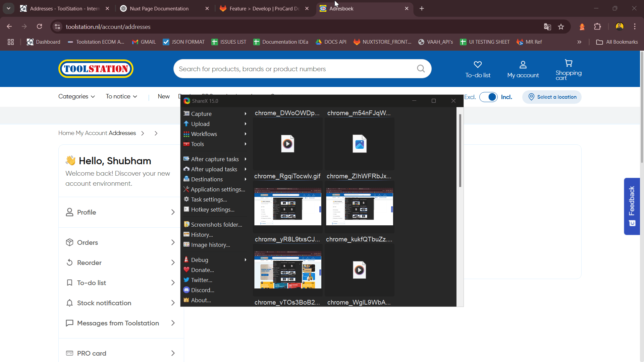Click the My account person icon
The image size is (644, 362).
click(523, 64)
